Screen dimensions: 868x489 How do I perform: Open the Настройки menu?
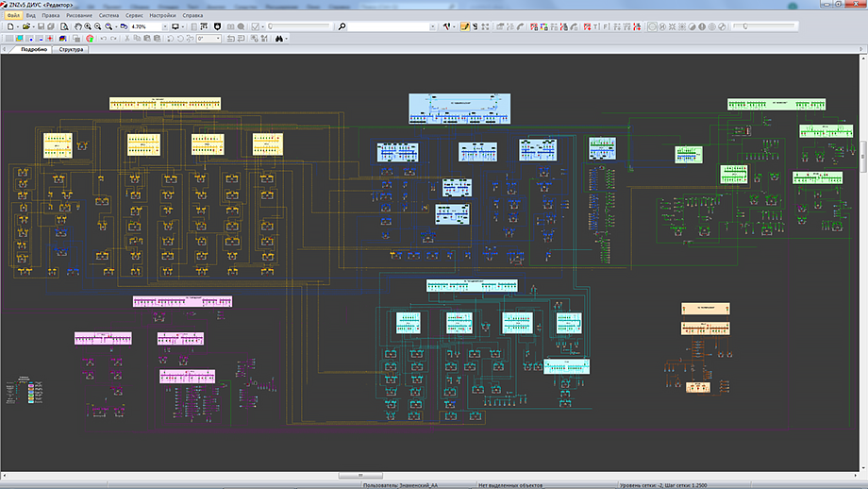coord(163,16)
